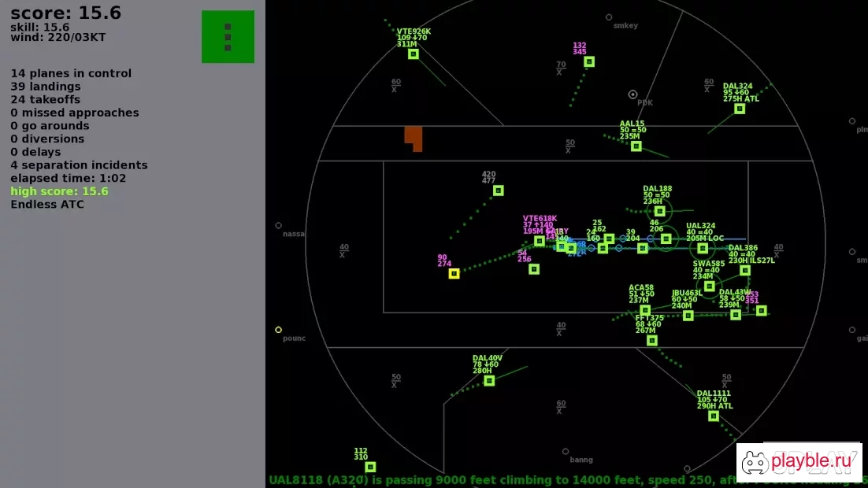Open the green three-dot menu button

click(228, 36)
